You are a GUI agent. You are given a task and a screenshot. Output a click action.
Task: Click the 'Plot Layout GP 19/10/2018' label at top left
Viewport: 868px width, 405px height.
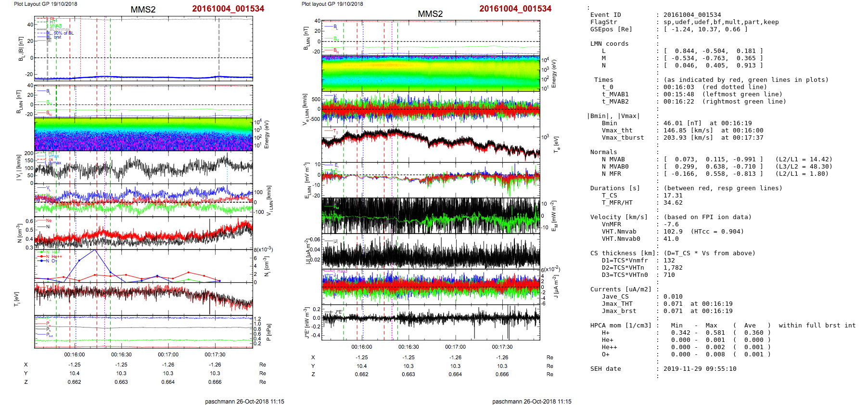click(45, 4)
